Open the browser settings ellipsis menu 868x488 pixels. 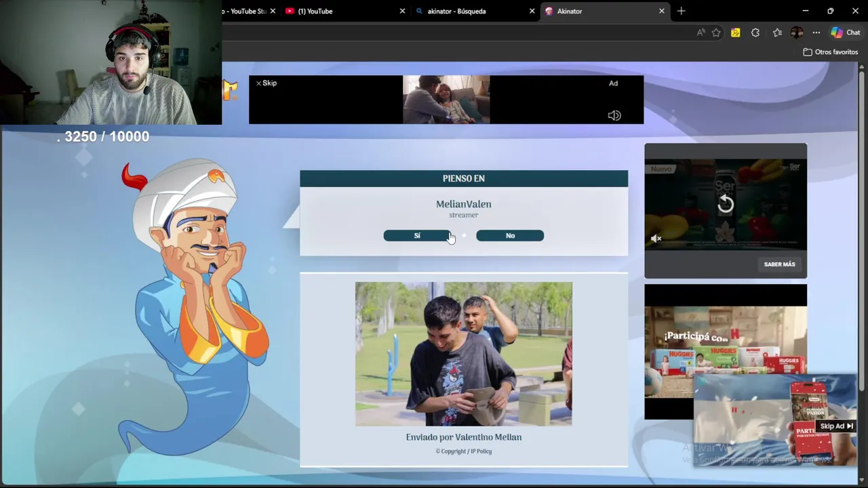(x=816, y=33)
